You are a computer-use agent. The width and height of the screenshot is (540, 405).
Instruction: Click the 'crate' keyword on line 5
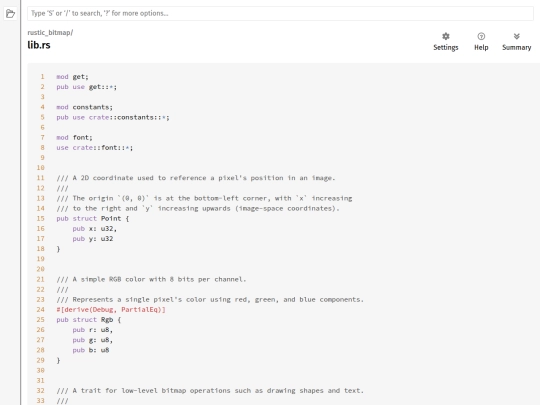tap(99, 117)
